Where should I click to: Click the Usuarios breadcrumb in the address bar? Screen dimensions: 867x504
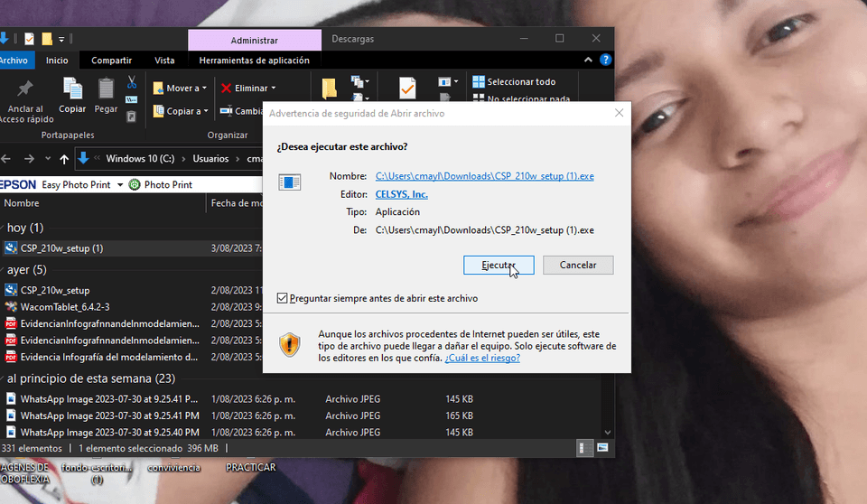[210, 159]
